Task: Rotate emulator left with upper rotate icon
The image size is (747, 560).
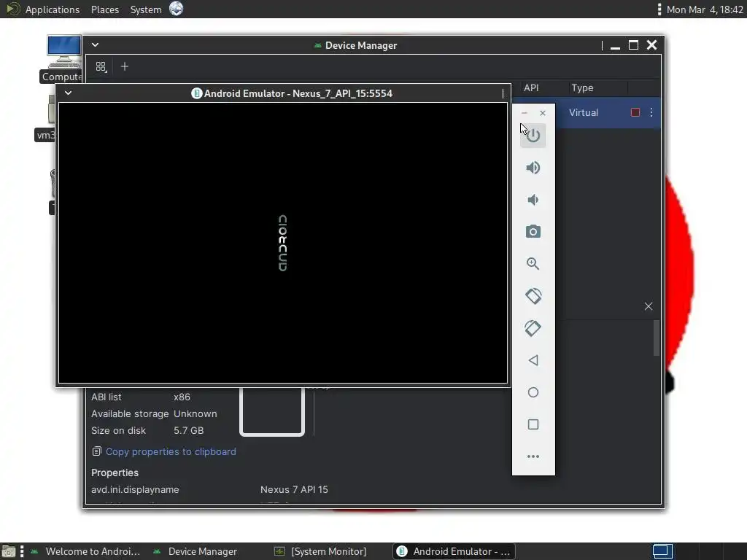Action: point(533,296)
